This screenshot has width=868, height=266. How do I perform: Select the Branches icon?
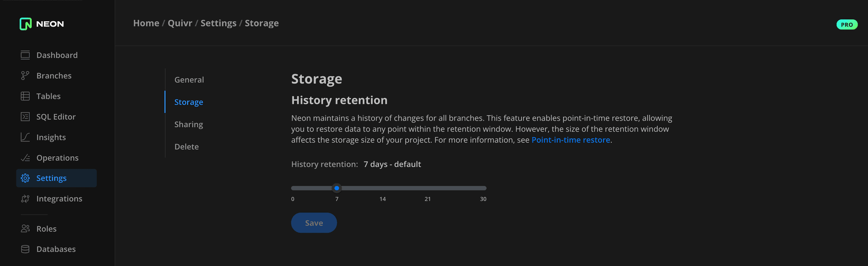click(x=26, y=75)
